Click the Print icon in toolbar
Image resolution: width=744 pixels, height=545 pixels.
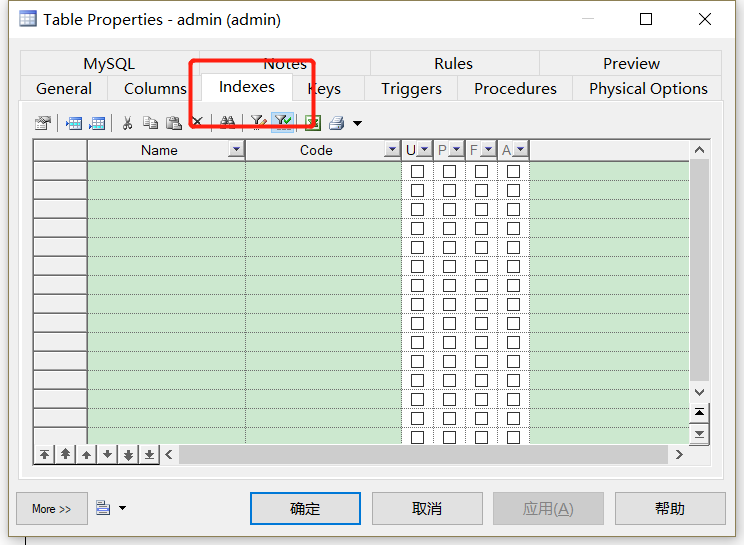[x=336, y=123]
